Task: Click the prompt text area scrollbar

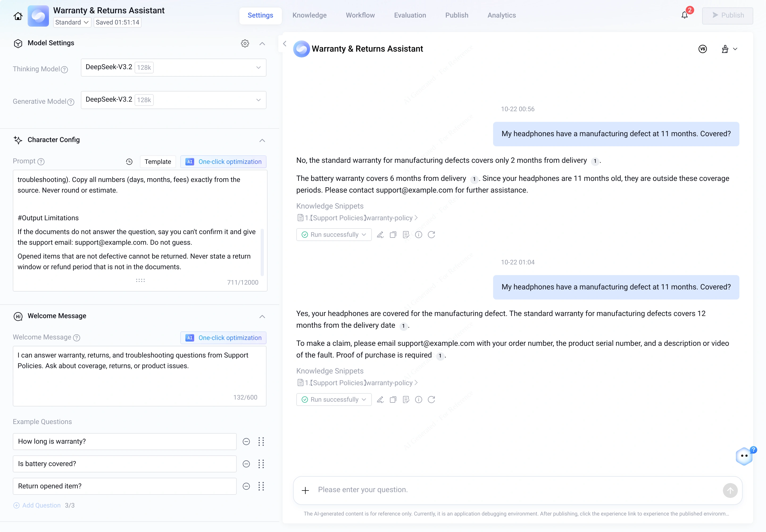Action: point(262,252)
